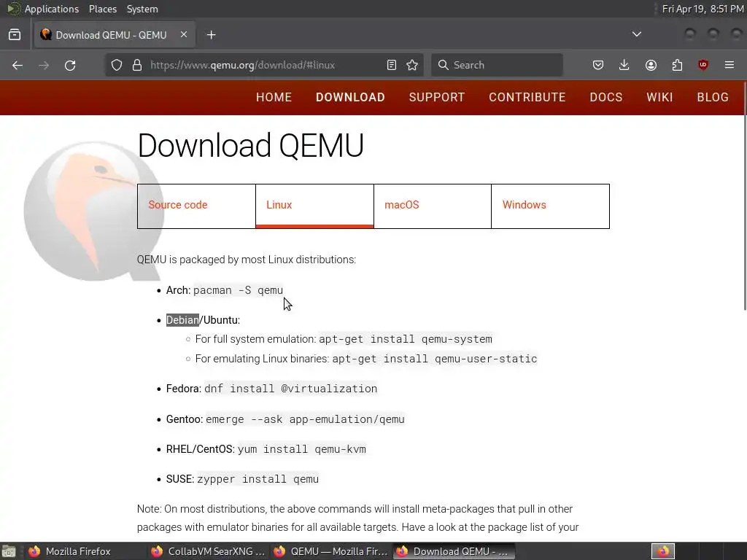Click the forward navigation arrow

tap(44, 65)
